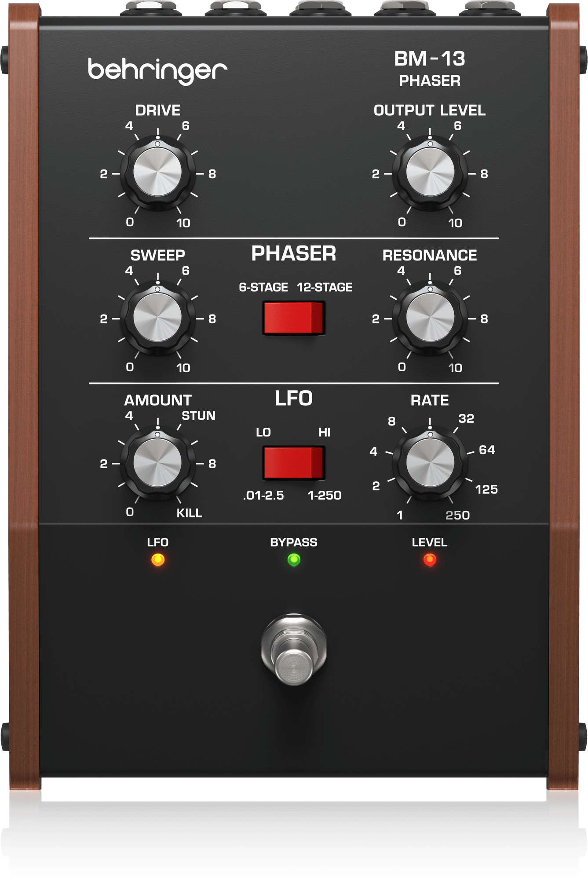The image size is (588, 880).
Task: Adjust the SWEEP knob
Action: [157, 318]
